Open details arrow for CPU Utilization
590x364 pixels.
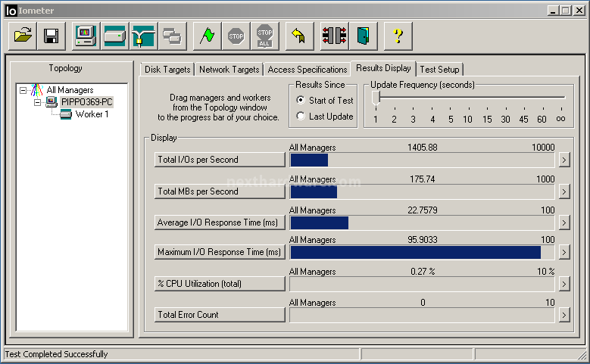pyautogui.click(x=563, y=284)
